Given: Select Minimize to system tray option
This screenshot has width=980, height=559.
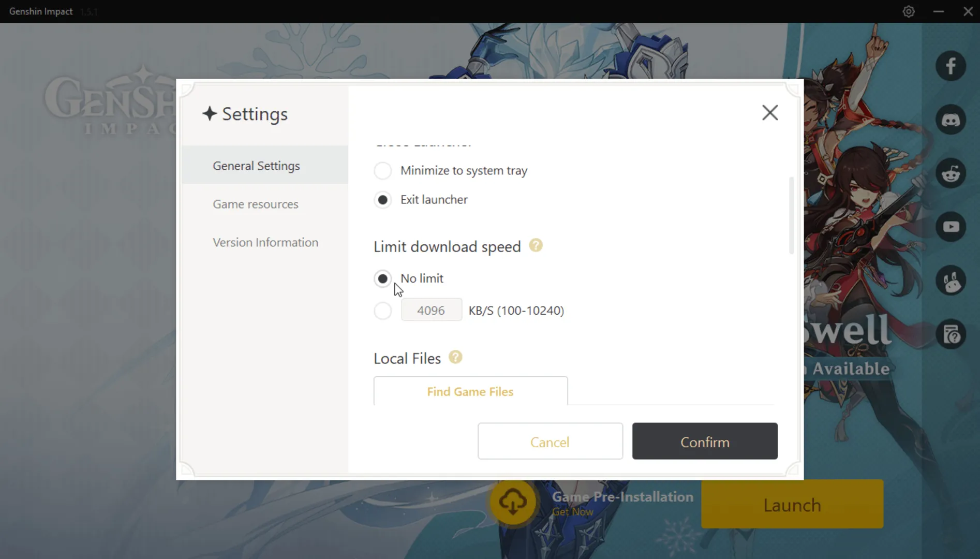Looking at the screenshot, I should 382,171.
